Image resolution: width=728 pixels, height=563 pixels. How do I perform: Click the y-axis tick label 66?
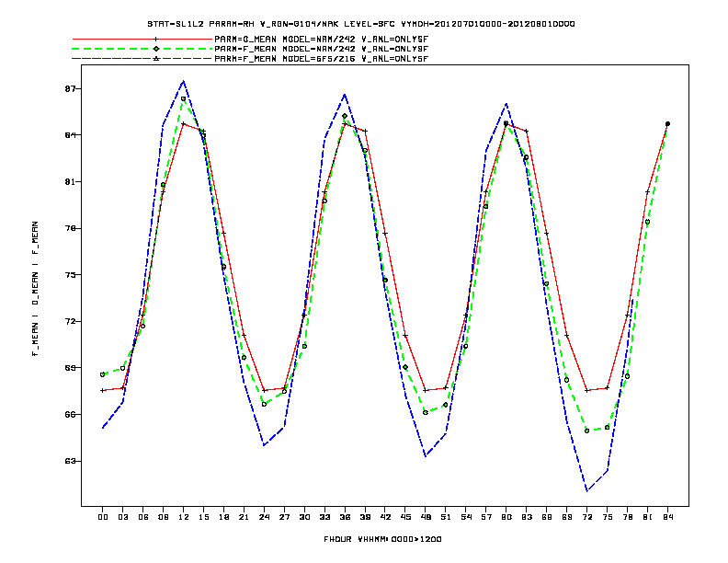[70, 414]
